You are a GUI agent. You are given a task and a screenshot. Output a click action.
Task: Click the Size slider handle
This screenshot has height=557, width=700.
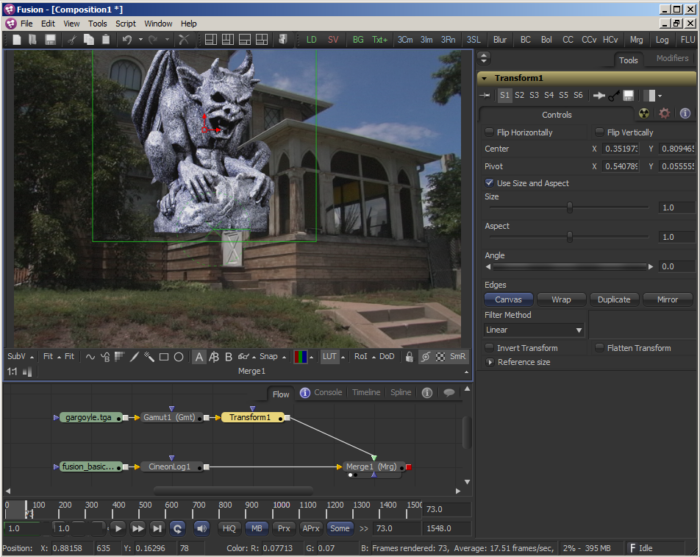pyautogui.click(x=570, y=208)
